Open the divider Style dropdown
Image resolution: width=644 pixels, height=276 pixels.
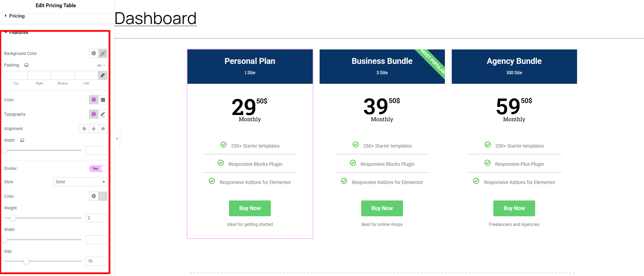(x=80, y=182)
